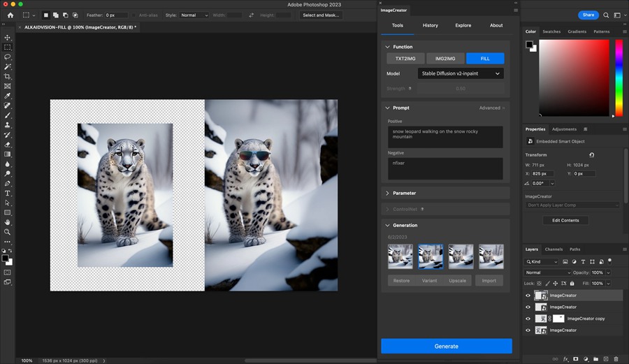Switch to the History tab in ImageCreator
The width and height of the screenshot is (629, 364).
point(430,25)
